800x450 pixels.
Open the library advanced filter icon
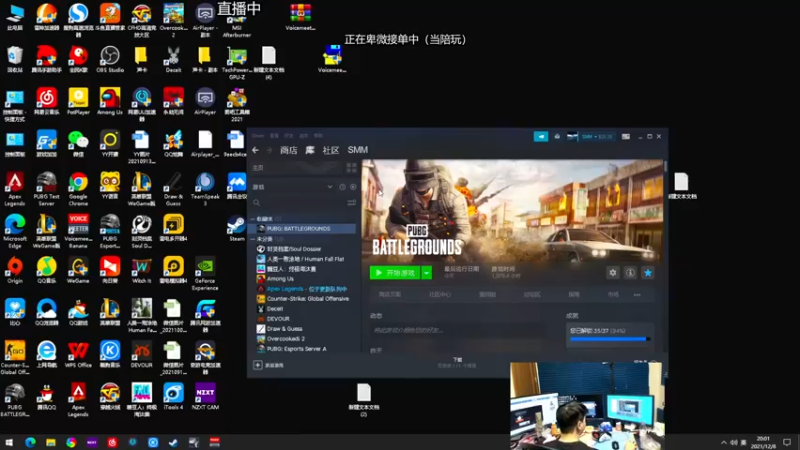point(352,203)
